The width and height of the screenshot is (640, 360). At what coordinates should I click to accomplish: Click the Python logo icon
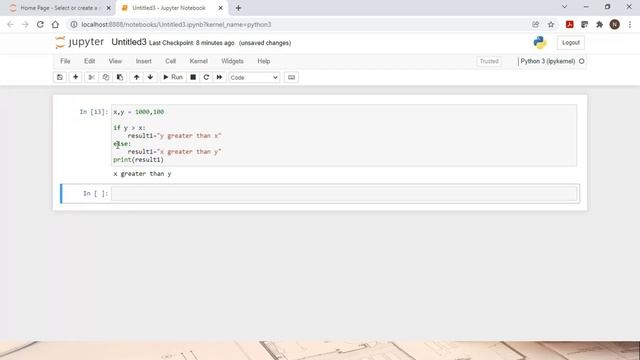(540, 42)
